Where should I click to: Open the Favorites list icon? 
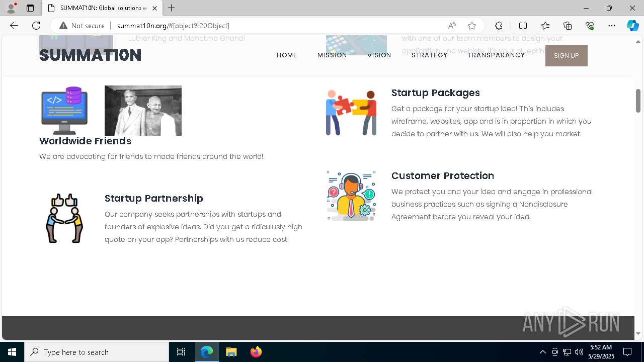(x=545, y=26)
